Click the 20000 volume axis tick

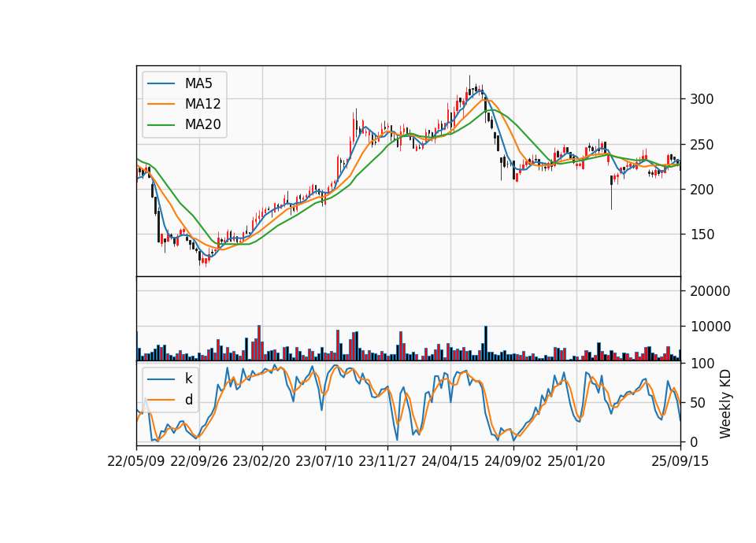pyautogui.click(x=710, y=291)
